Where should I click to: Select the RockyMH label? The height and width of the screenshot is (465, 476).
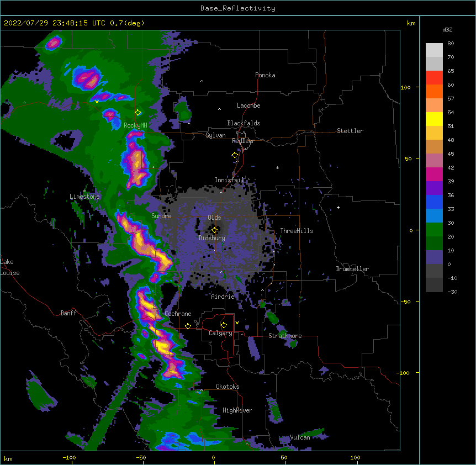pos(135,125)
